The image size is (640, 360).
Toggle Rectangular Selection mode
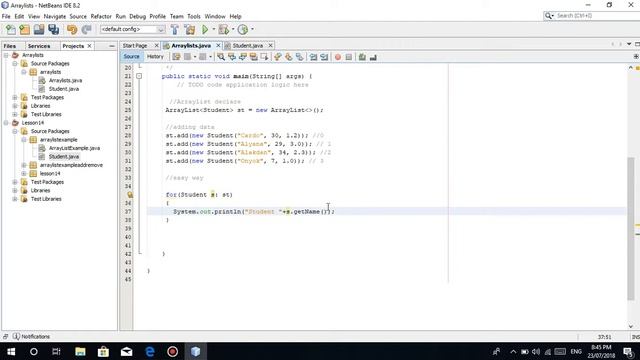point(264,57)
